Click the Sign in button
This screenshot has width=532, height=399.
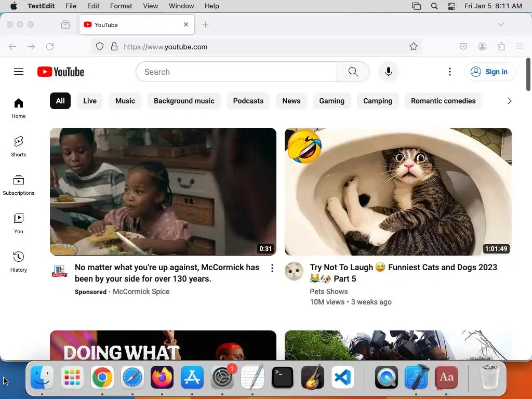(489, 72)
